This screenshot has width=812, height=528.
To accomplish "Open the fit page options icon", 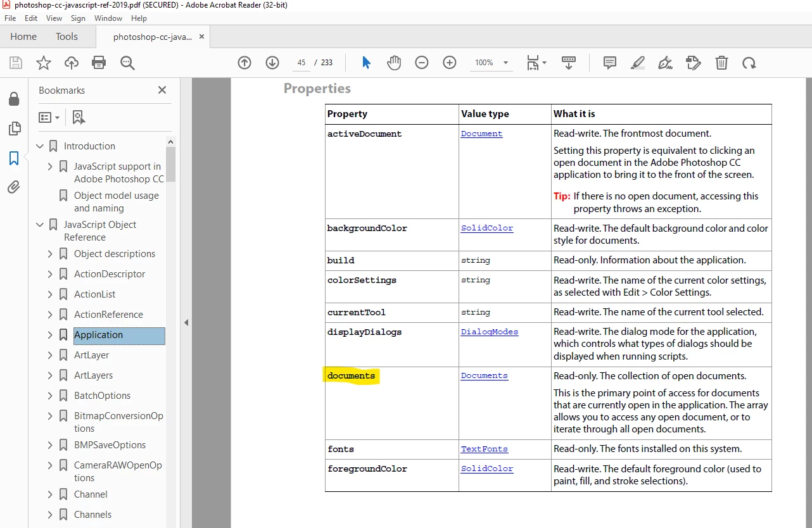I will tap(536, 63).
